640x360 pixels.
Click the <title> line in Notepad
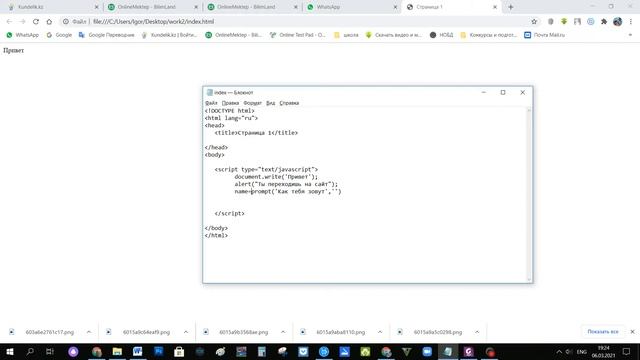tap(256, 133)
